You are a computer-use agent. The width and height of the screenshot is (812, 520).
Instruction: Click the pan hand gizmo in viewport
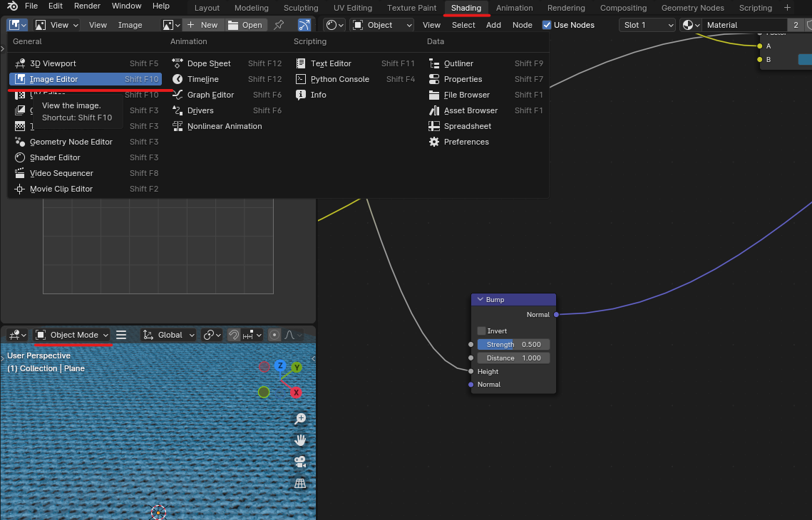(x=300, y=440)
